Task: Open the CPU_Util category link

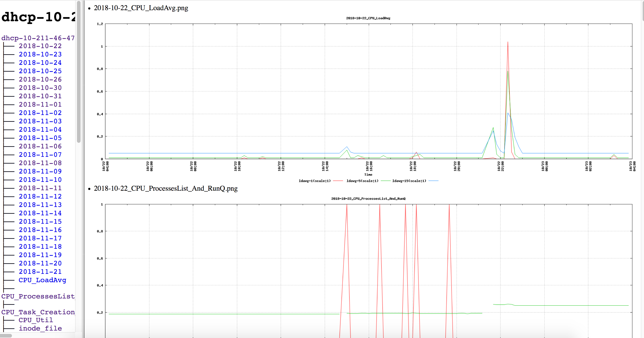Action: [x=36, y=320]
